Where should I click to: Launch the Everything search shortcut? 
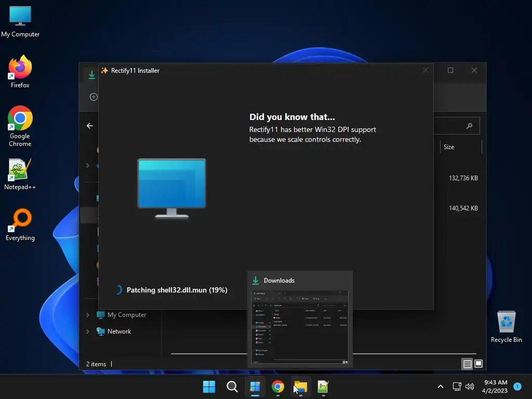point(20,224)
